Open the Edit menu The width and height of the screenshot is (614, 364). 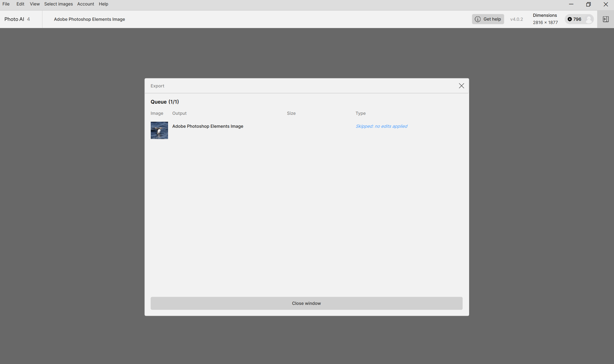(20, 4)
